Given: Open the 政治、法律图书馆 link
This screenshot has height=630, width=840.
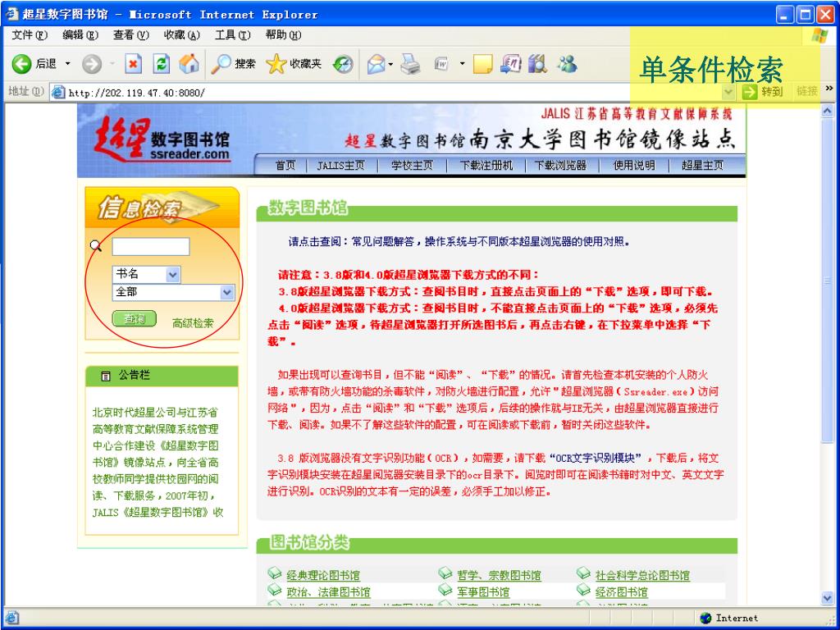Looking at the screenshot, I should tap(328, 592).
